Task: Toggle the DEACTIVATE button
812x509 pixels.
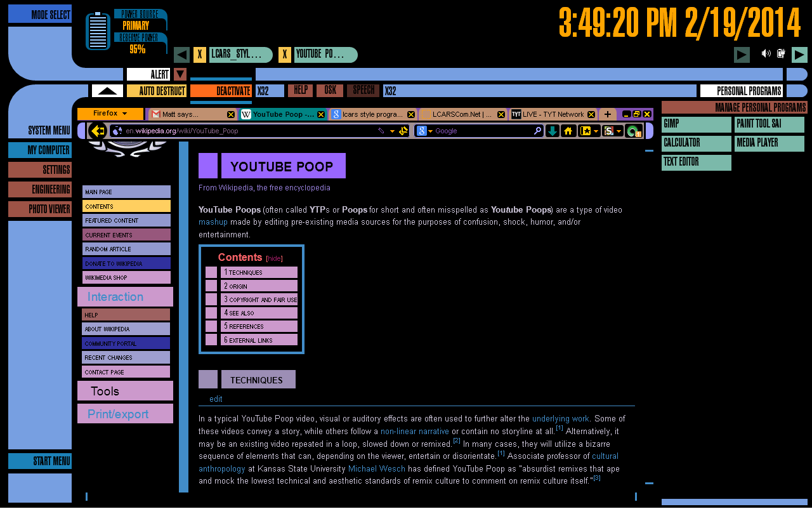Action: click(221, 91)
